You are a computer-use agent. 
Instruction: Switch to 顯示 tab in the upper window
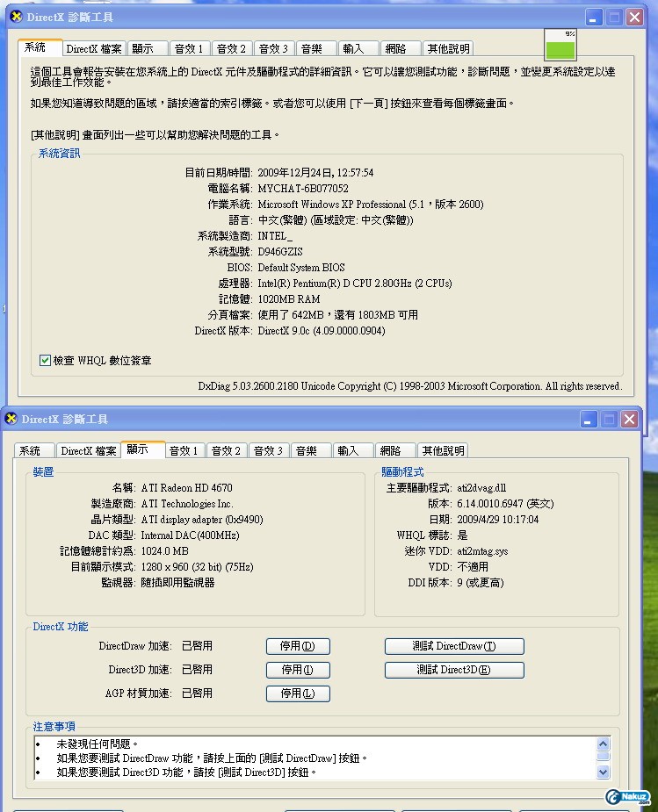click(147, 48)
